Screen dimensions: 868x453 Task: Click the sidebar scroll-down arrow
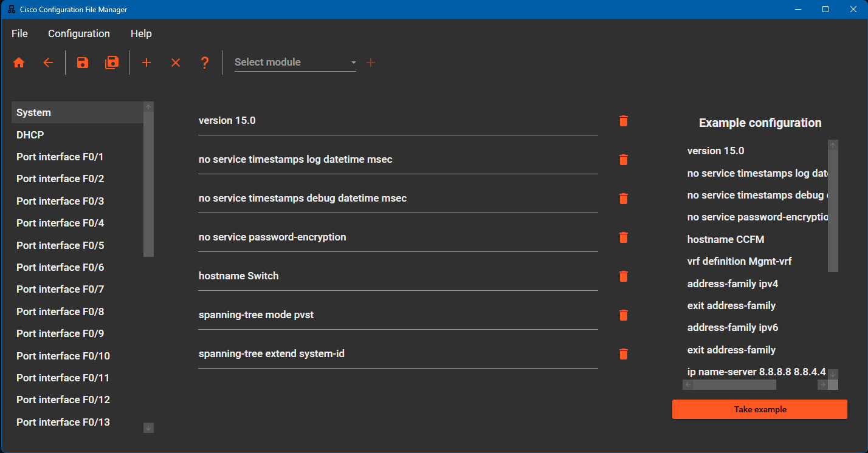click(148, 427)
